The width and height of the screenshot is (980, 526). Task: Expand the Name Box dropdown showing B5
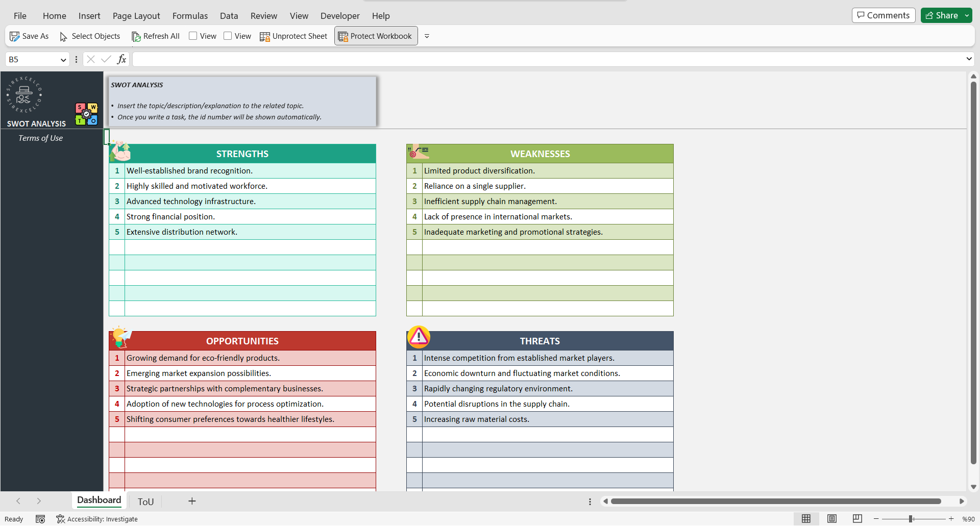tap(63, 60)
